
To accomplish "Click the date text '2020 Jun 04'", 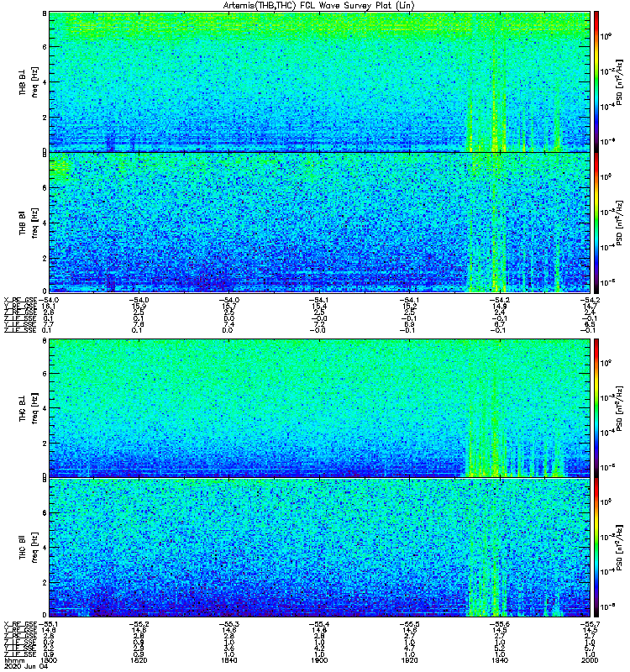I will point(26,666).
